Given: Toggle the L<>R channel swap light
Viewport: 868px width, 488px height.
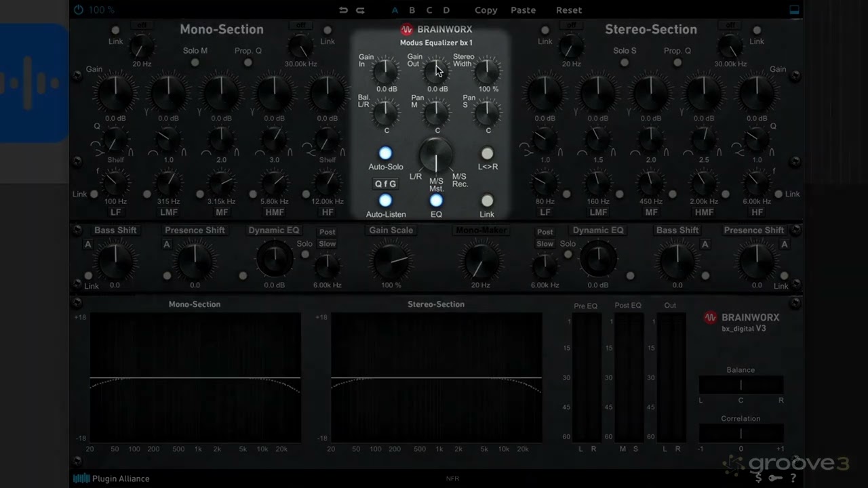Looking at the screenshot, I should tap(487, 153).
